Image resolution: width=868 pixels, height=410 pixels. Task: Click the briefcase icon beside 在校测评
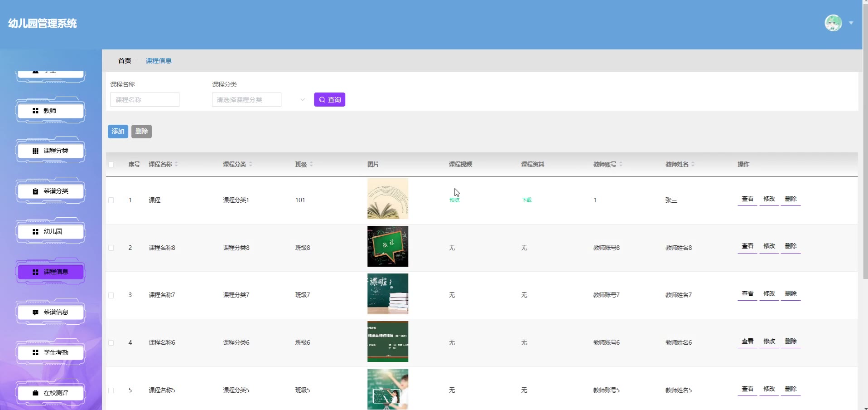[x=35, y=393]
